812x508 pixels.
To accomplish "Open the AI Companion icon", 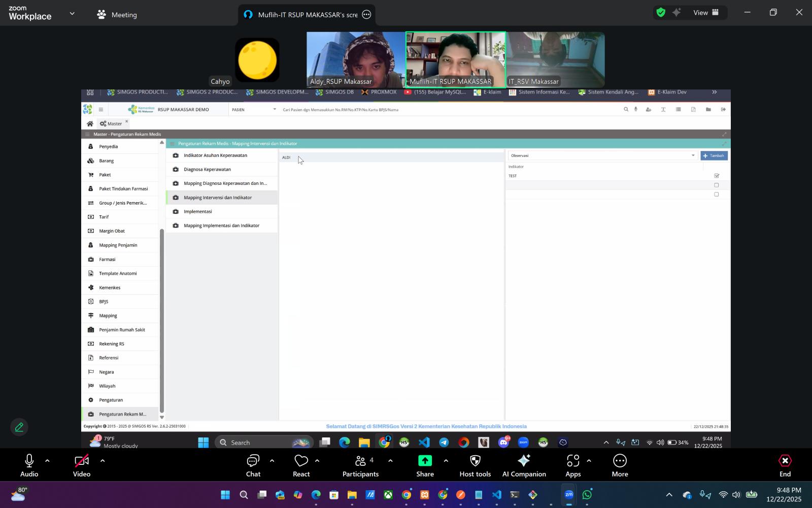I will pos(524,461).
